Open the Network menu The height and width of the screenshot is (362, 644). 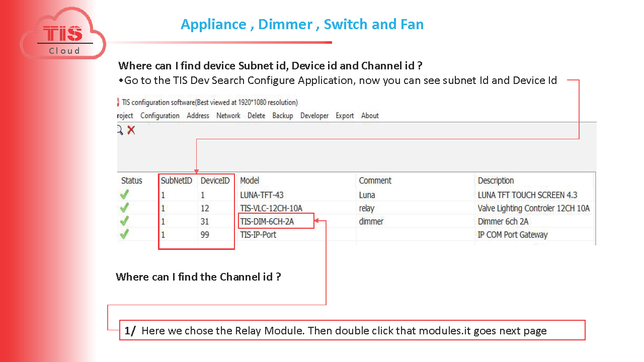(x=228, y=116)
